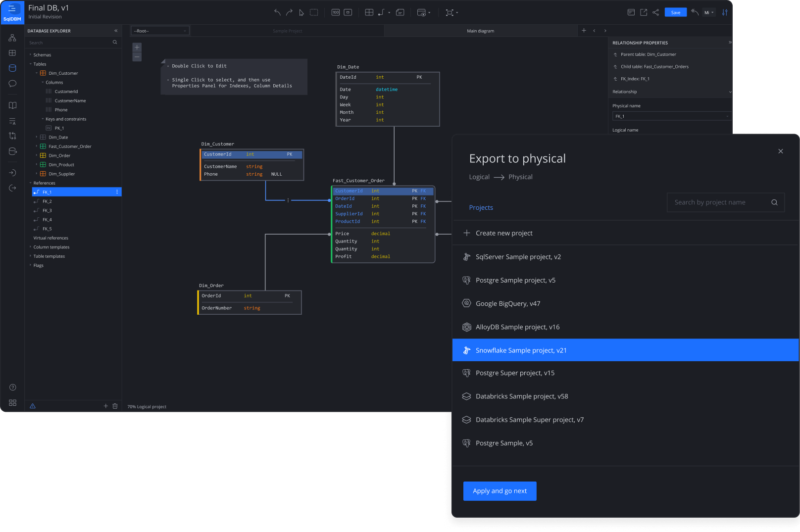Image resolution: width=800 pixels, height=532 pixels.
Task: Choose Create new project
Action: (x=504, y=233)
